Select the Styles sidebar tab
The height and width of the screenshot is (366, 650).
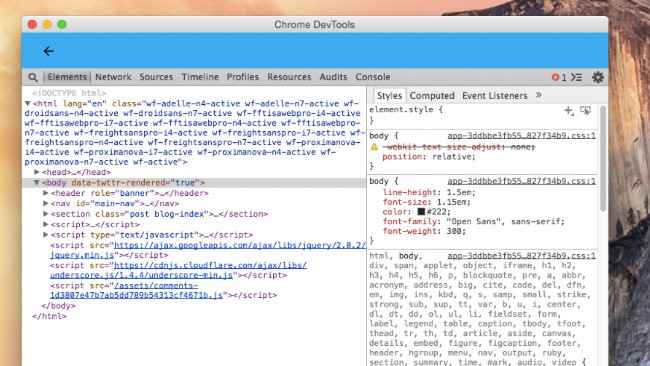pos(389,96)
